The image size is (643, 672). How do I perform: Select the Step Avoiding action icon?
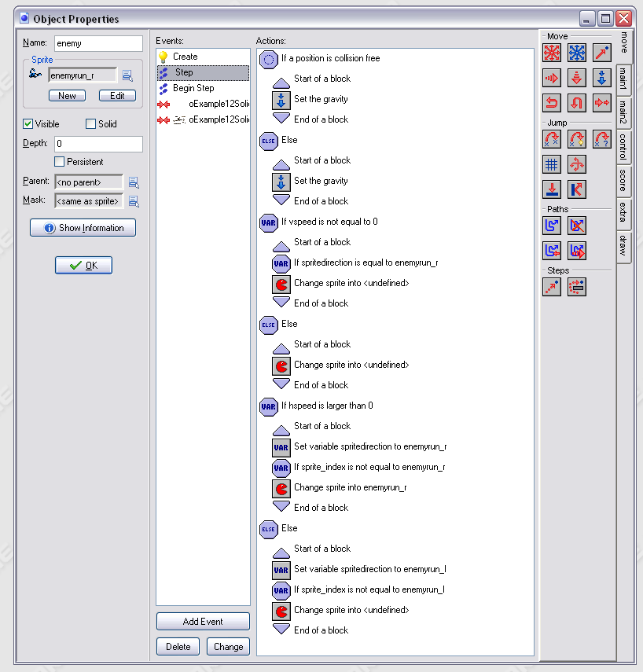[x=577, y=287]
